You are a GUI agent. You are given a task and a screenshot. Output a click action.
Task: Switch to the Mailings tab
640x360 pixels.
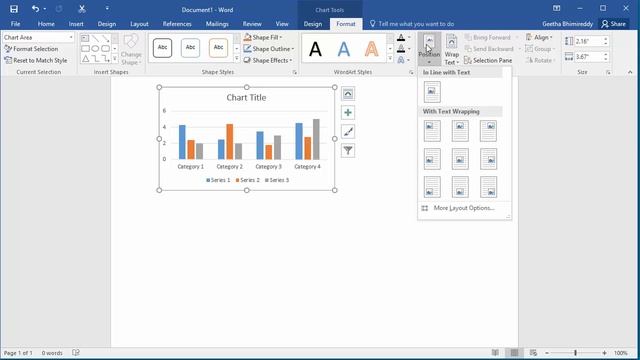pyautogui.click(x=217, y=24)
